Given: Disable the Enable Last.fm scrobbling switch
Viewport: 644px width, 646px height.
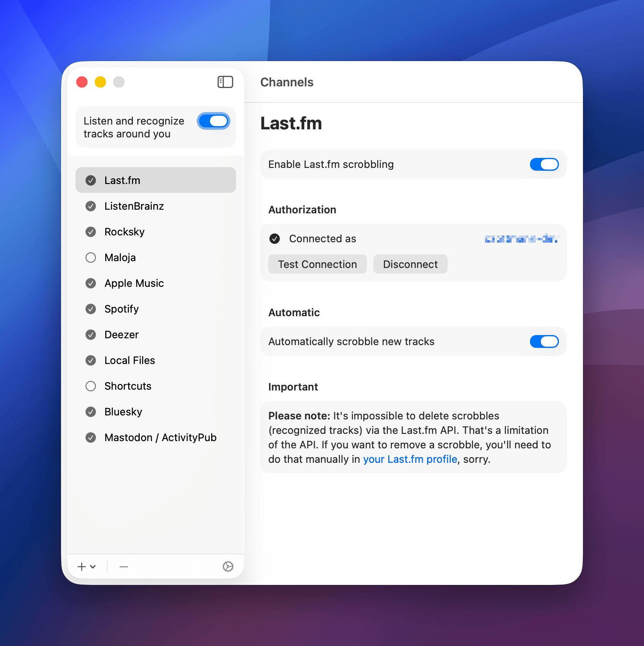Looking at the screenshot, I should (544, 164).
